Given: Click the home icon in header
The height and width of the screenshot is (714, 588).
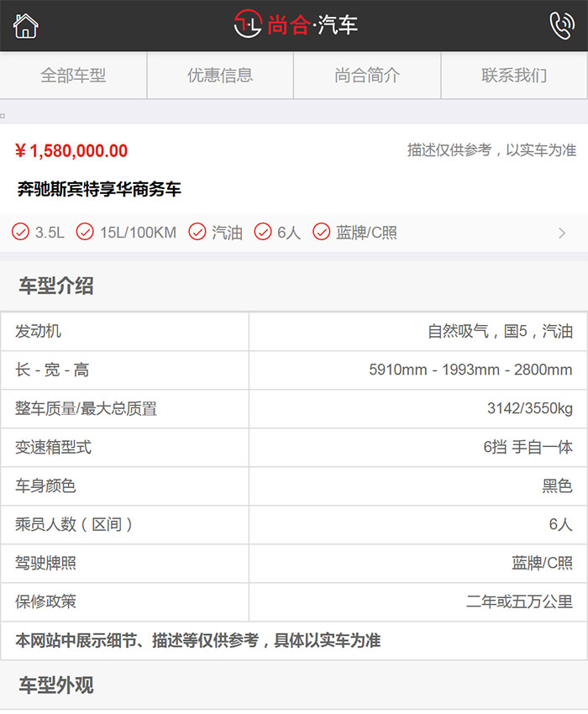Looking at the screenshot, I should [26, 26].
